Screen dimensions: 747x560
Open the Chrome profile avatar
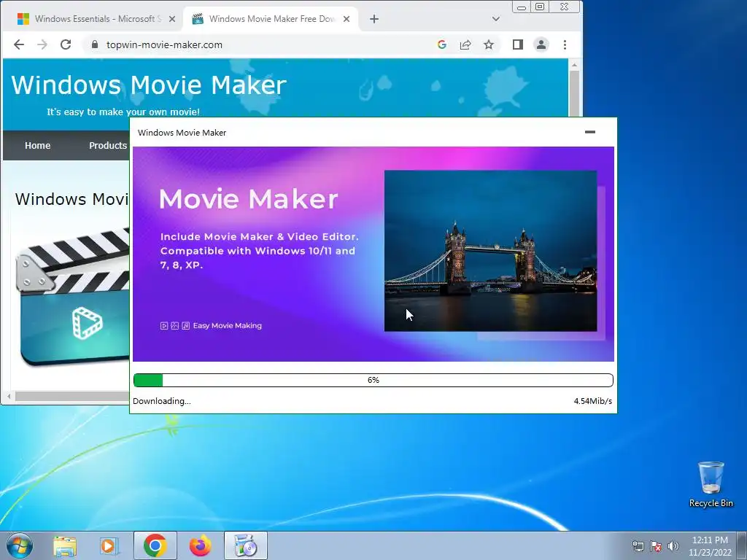(x=541, y=44)
